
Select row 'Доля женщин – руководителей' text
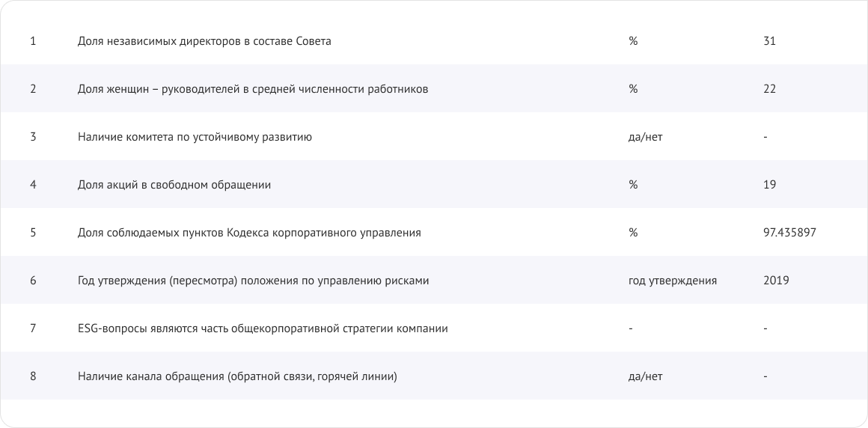pos(252,89)
